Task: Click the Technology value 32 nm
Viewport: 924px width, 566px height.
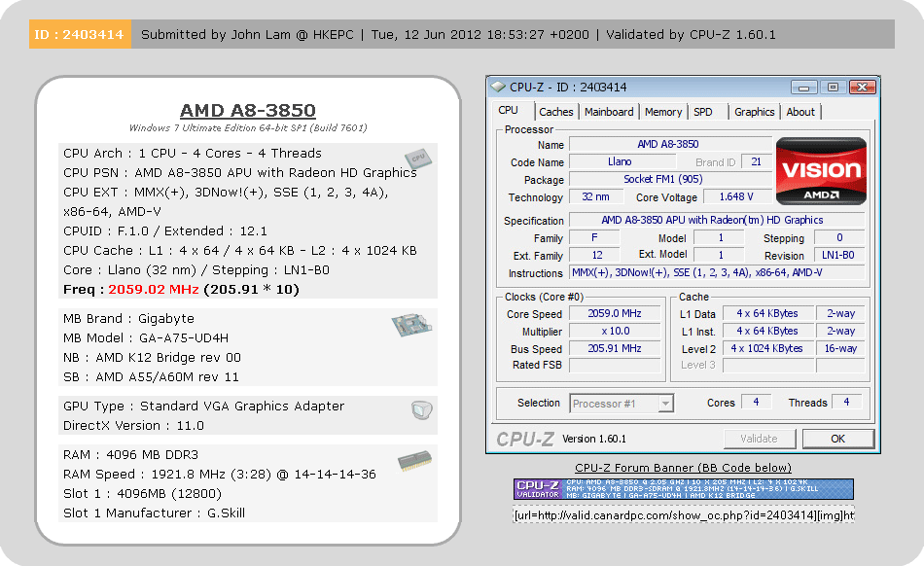Action: click(595, 196)
